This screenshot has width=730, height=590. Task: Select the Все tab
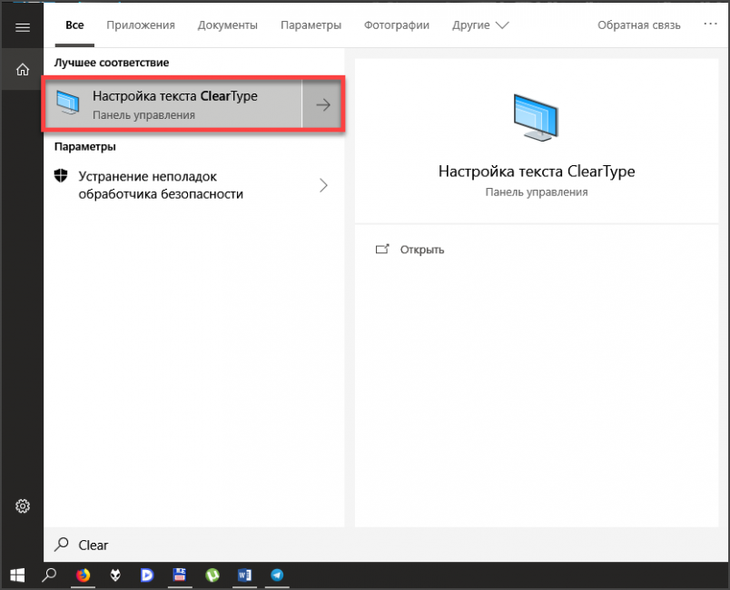pyautogui.click(x=74, y=25)
